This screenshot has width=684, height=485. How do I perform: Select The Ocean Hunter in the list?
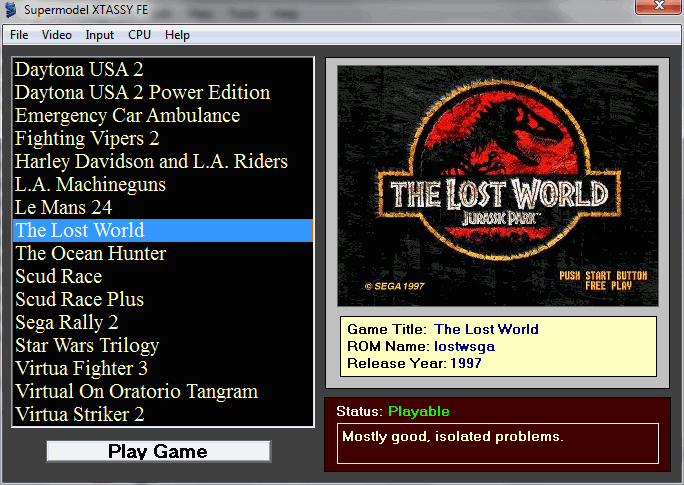click(163, 253)
